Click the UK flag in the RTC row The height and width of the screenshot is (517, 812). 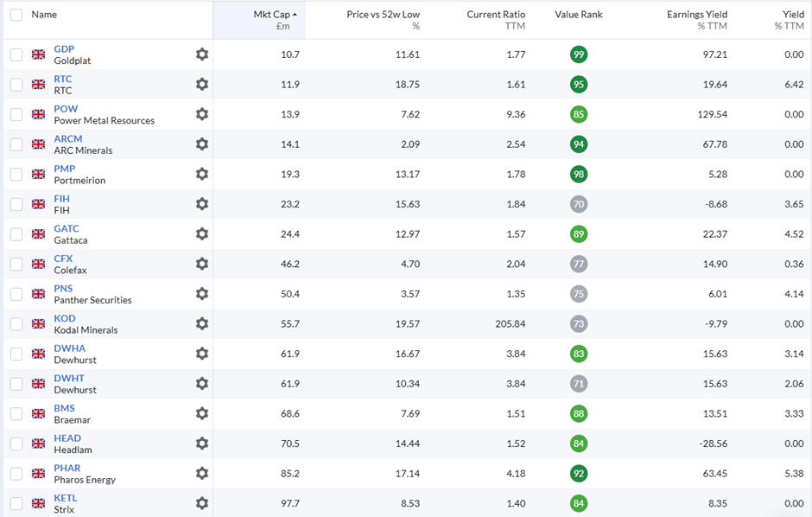[38, 85]
